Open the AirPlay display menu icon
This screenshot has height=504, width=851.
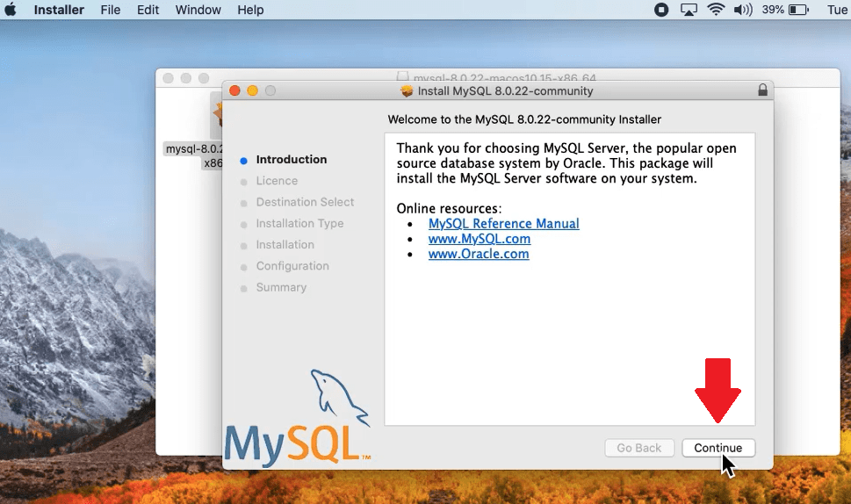689,10
